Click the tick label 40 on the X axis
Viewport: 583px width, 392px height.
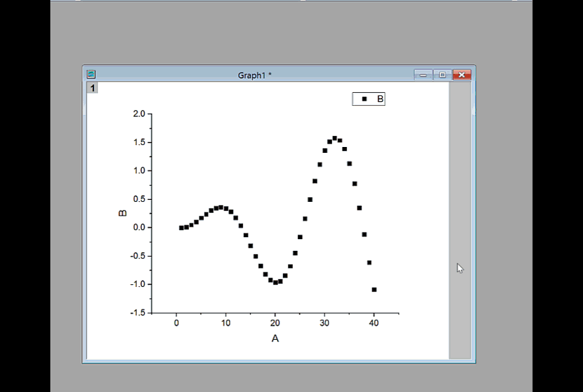coord(375,323)
